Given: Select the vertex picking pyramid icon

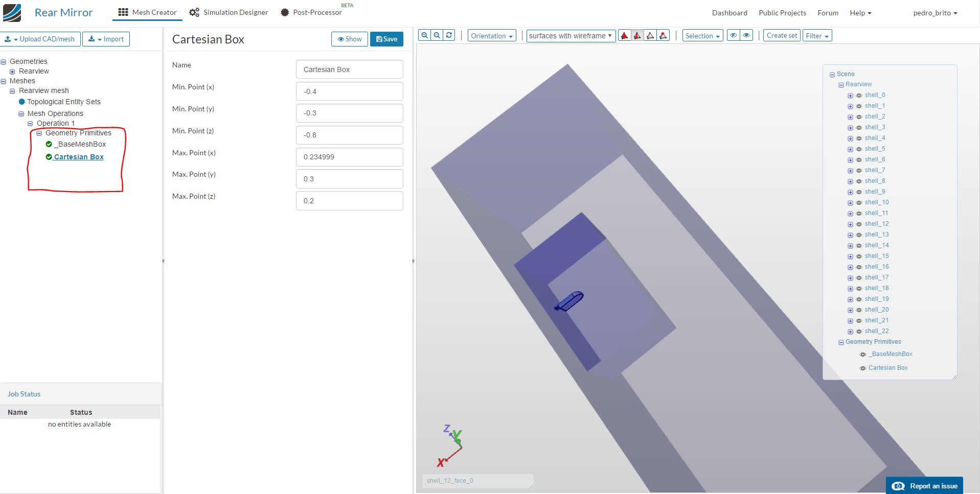Looking at the screenshot, I should click(x=663, y=36).
